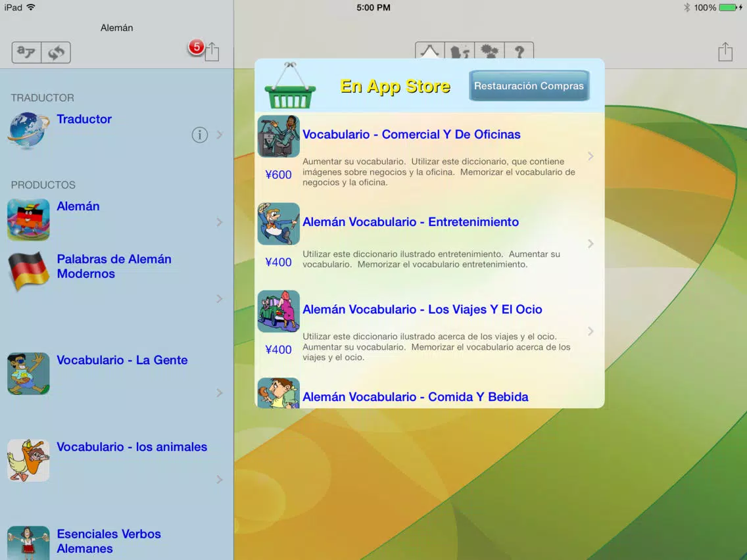This screenshot has height=560, width=747.
Task: Expand the Alemán product row chevron
Action: click(x=220, y=222)
